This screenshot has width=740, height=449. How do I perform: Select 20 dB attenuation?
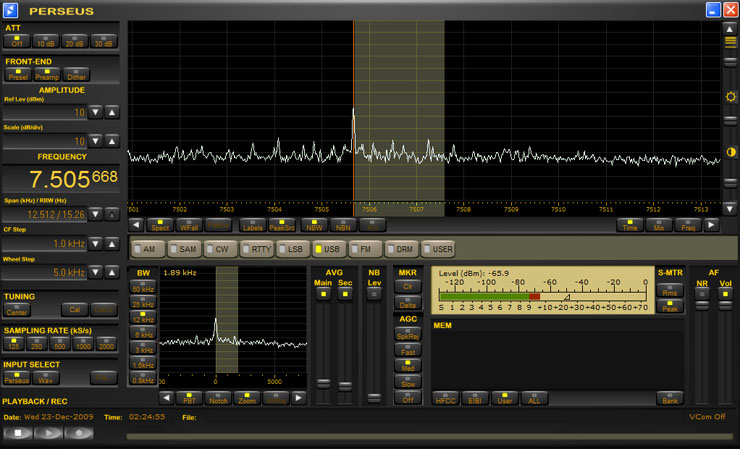click(75, 42)
